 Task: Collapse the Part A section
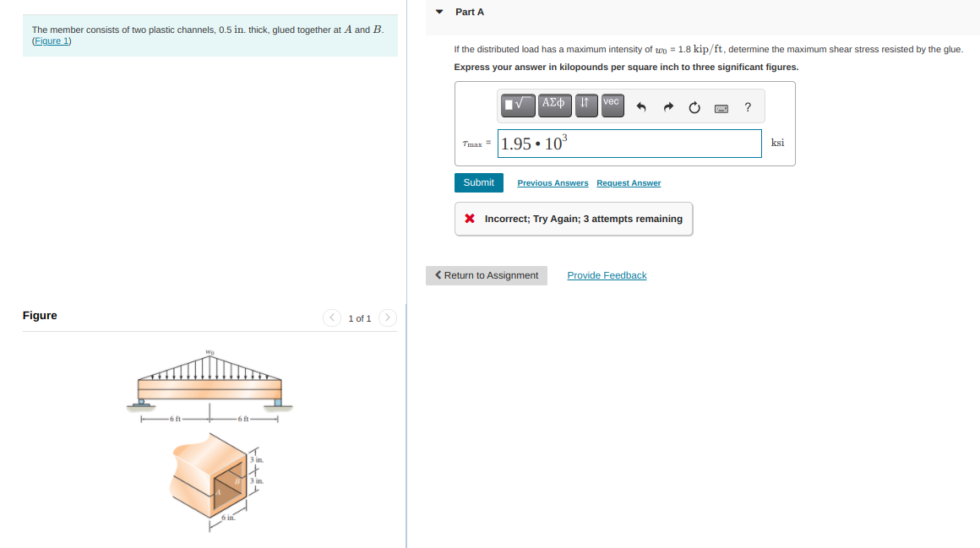[438, 12]
